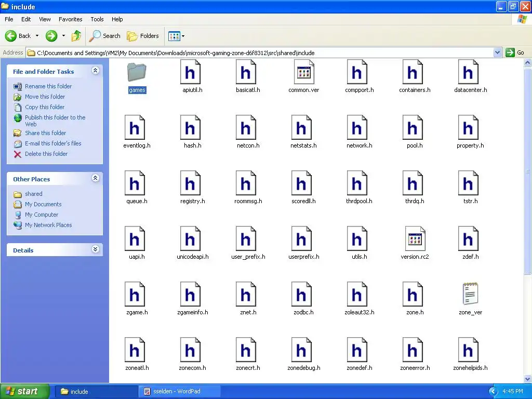Viewport: 532px width, 399px height.
Task: Open the File menu
Action: click(9, 19)
